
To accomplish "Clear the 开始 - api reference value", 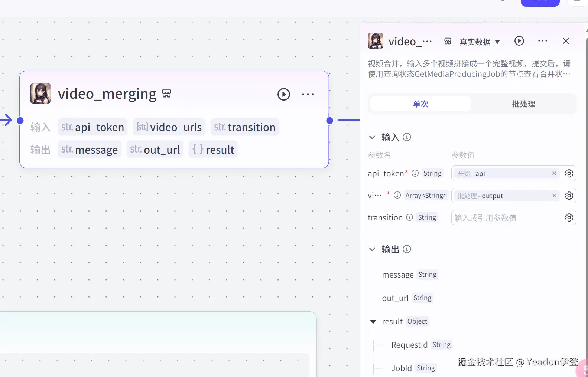I will (554, 173).
